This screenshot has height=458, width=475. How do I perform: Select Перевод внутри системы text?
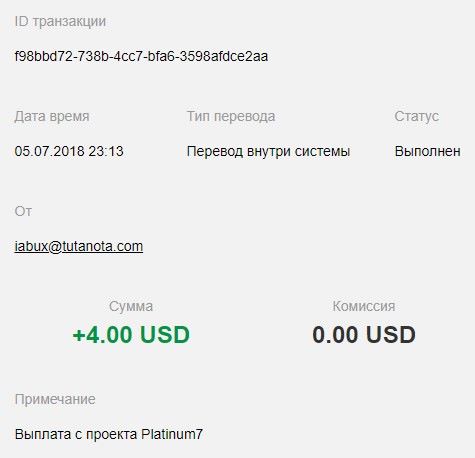pyautogui.click(x=268, y=152)
